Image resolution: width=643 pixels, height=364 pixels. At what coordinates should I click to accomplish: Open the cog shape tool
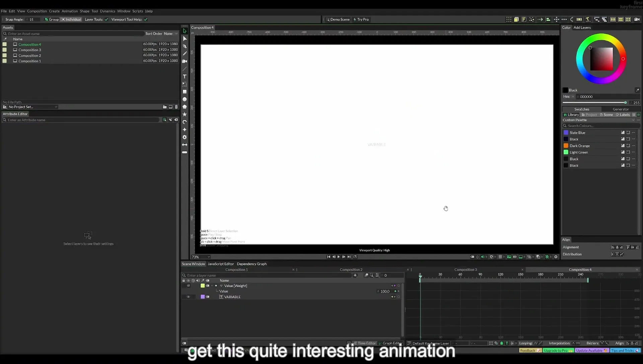click(185, 137)
